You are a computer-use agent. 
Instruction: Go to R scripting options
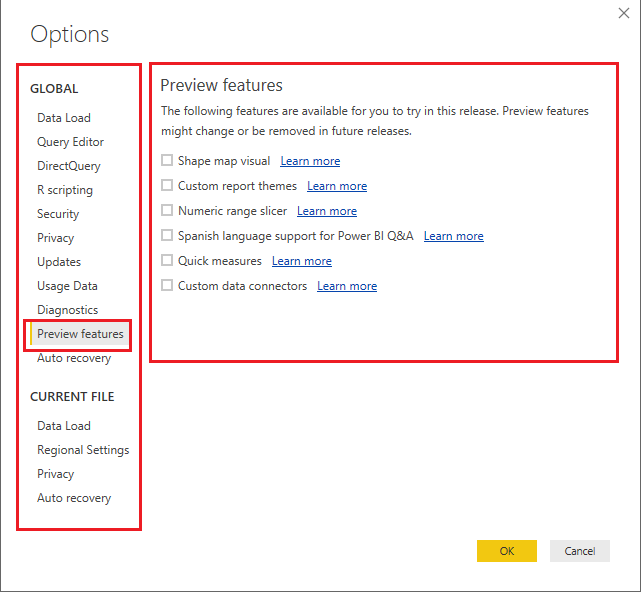click(x=65, y=190)
